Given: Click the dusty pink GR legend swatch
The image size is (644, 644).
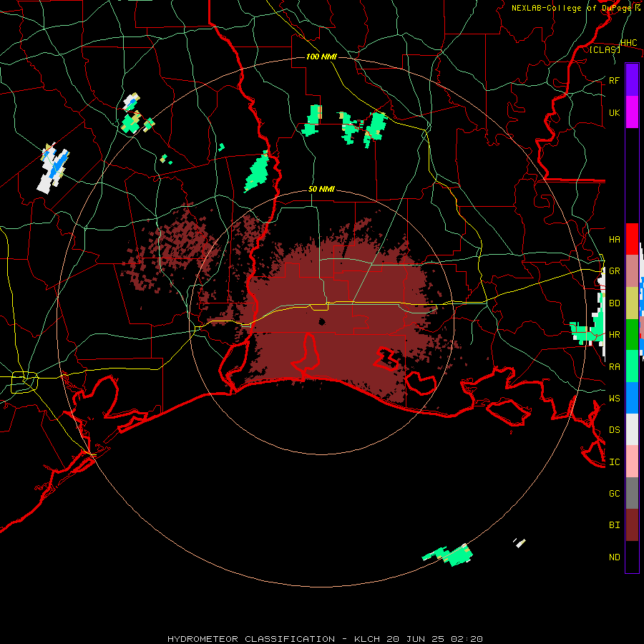Looking at the screenshot, I should tap(632, 271).
